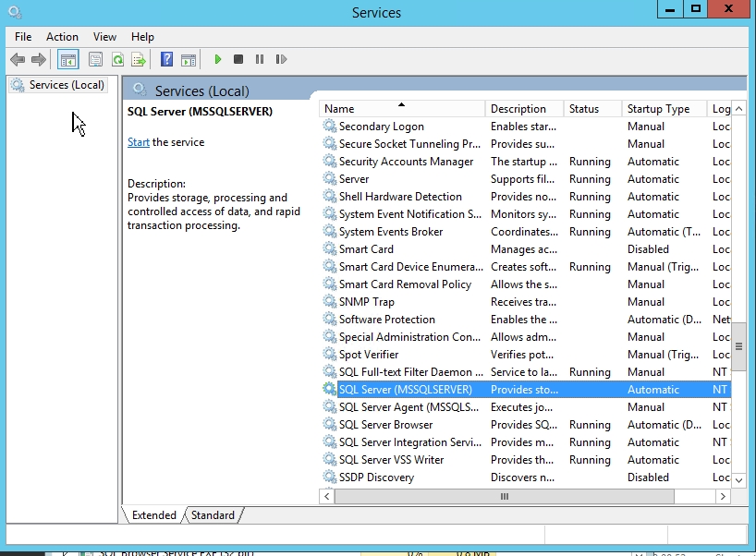Click the vertical scrollbar down arrow
The height and width of the screenshot is (556, 756).
pos(738,480)
